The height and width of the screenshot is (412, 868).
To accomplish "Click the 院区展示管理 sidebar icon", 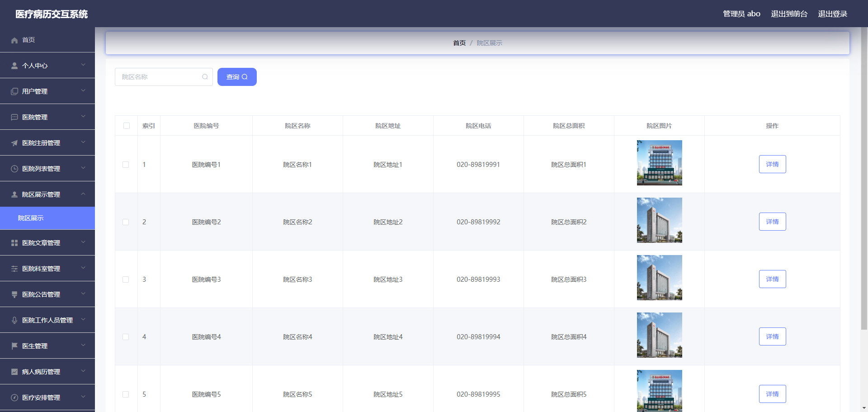I will (14, 194).
